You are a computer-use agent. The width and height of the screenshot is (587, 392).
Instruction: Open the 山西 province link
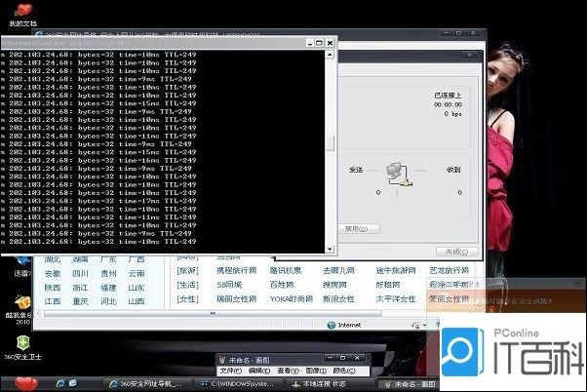point(137,301)
